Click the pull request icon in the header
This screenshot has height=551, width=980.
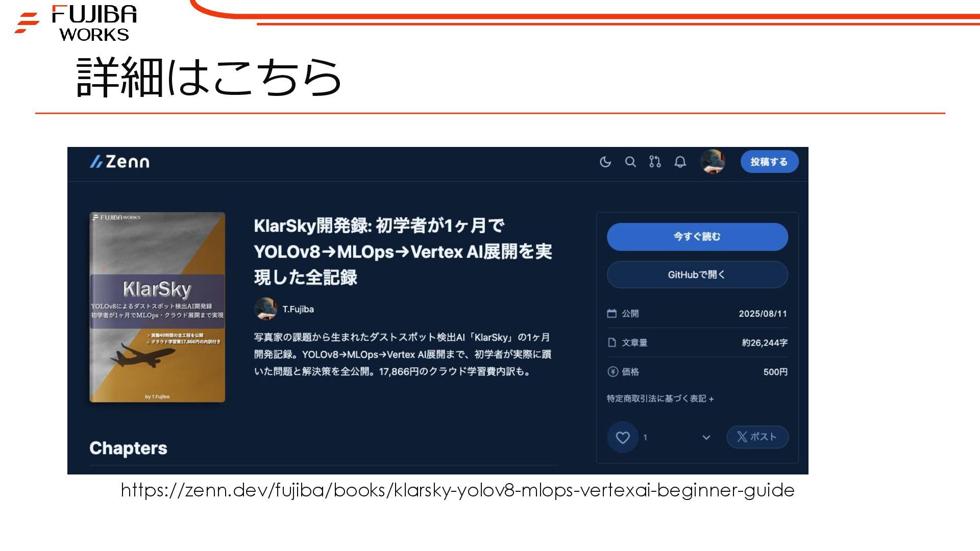655,162
